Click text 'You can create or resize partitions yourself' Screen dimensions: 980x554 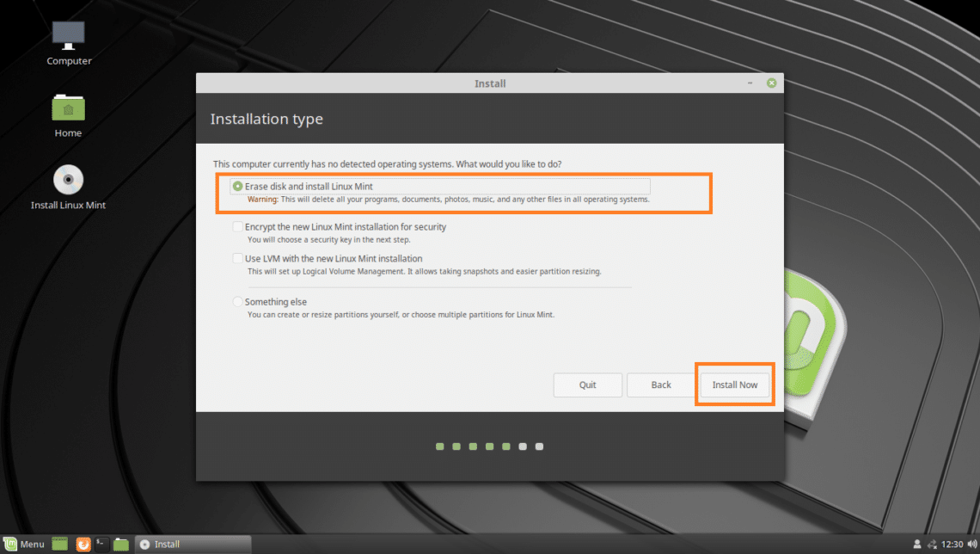click(x=401, y=315)
